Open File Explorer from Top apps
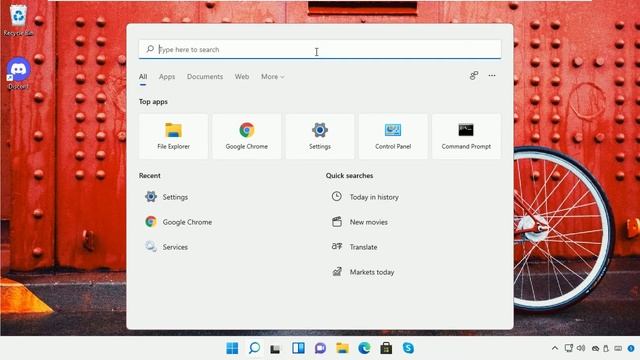The height and width of the screenshot is (360, 640). 173,136
